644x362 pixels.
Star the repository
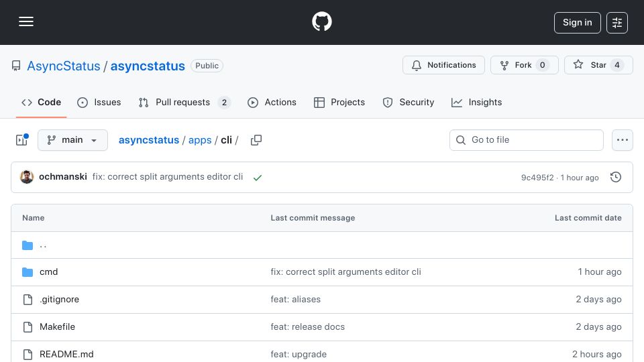coord(598,65)
